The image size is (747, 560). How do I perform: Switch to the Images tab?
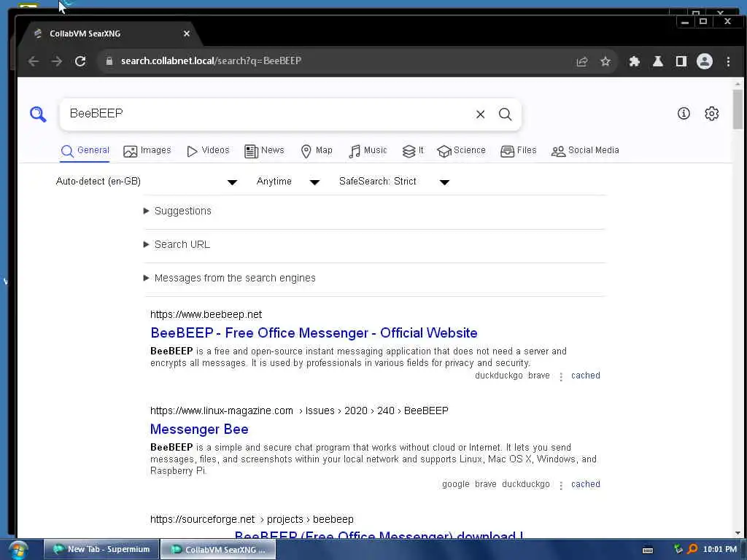click(147, 151)
